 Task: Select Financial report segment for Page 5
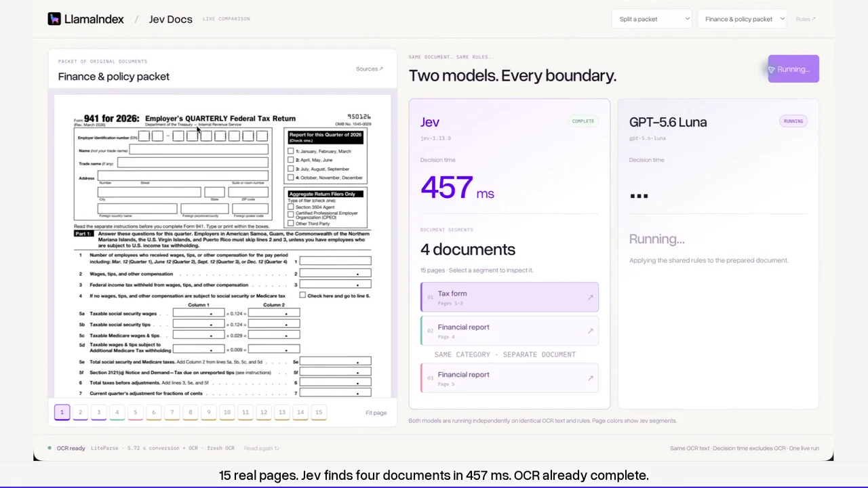pos(509,378)
